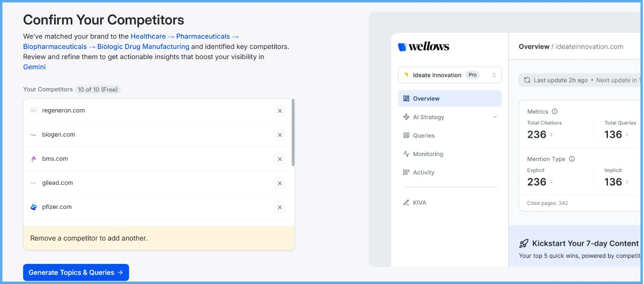Click the Overview breadcrumb text
644x284 pixels.
point(534,47)
